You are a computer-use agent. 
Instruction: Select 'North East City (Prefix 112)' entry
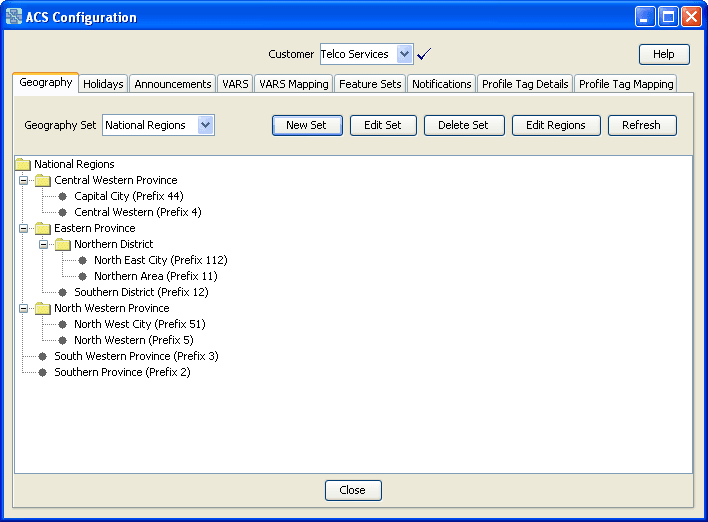coord(160,261)
